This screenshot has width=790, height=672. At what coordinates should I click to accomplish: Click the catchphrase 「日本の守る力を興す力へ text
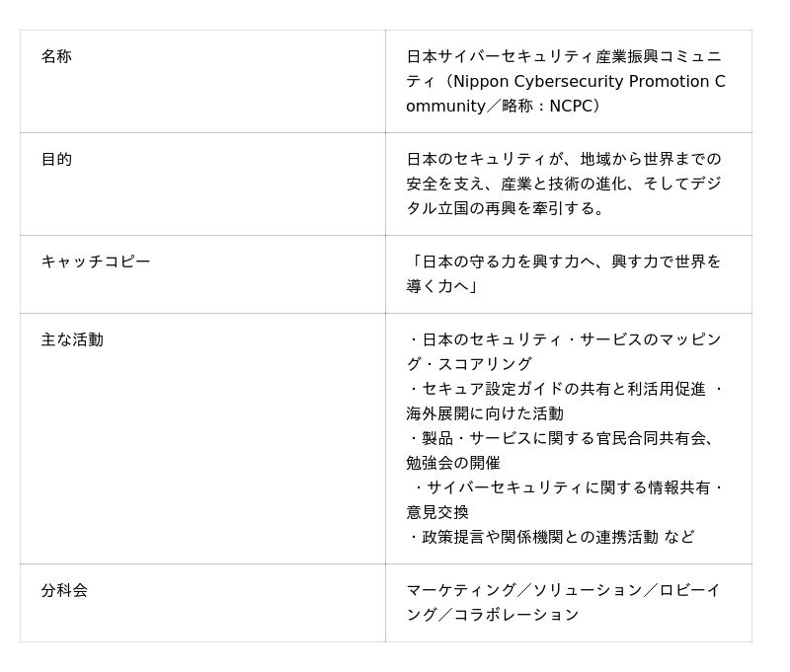pos(563,262)
